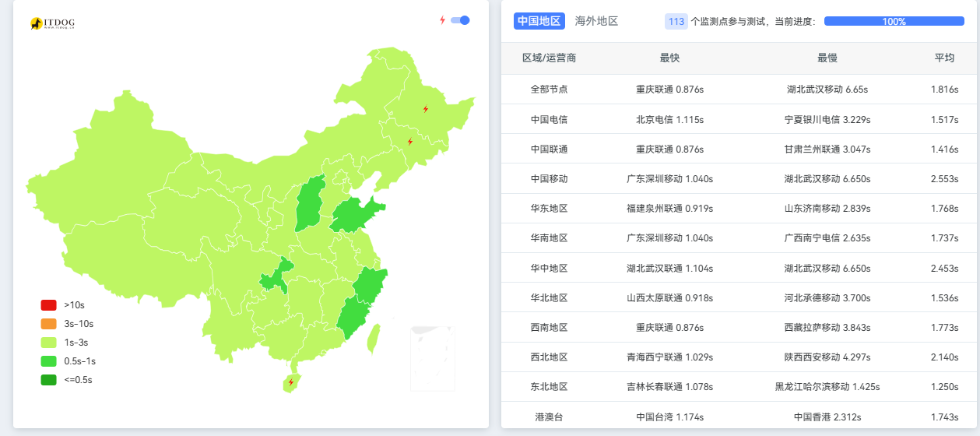This screenshot has width=980, height=436.
Task: Click the red lightning icon beside the switch
Action: click(442, 20)
